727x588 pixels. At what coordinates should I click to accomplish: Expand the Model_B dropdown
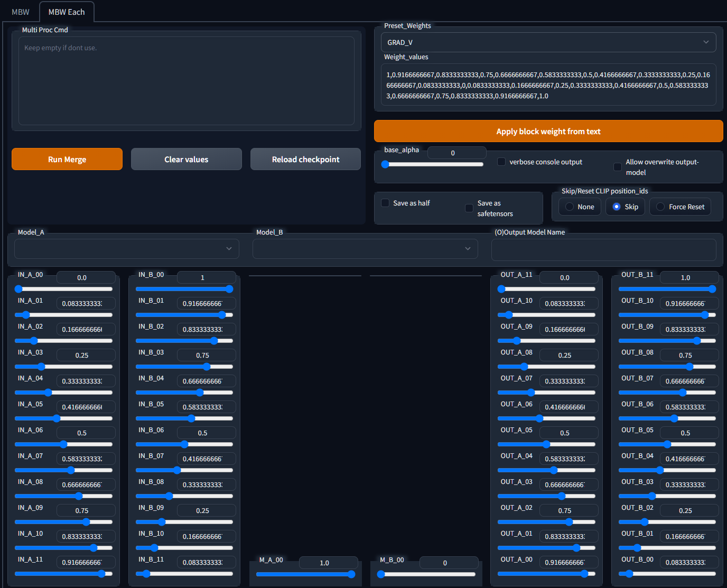(365, 249)
